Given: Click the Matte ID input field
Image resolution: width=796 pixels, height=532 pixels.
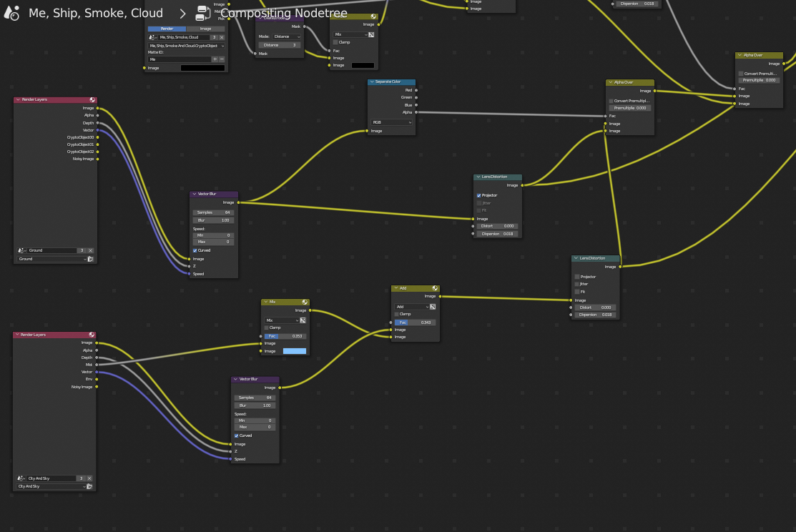Looking at the screenshot, I should [x=180, y=59].
